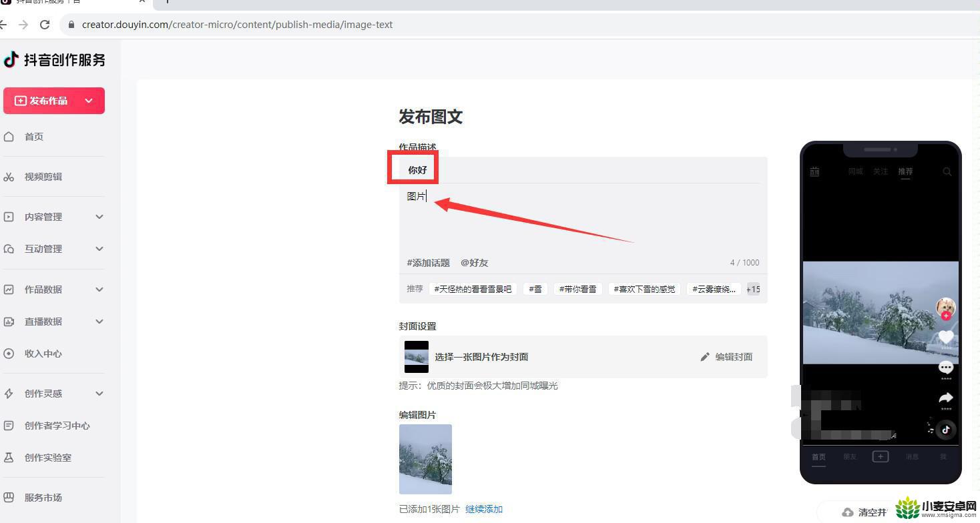Click 编辑封面 to edit the cover

click(x=734, y=357)
